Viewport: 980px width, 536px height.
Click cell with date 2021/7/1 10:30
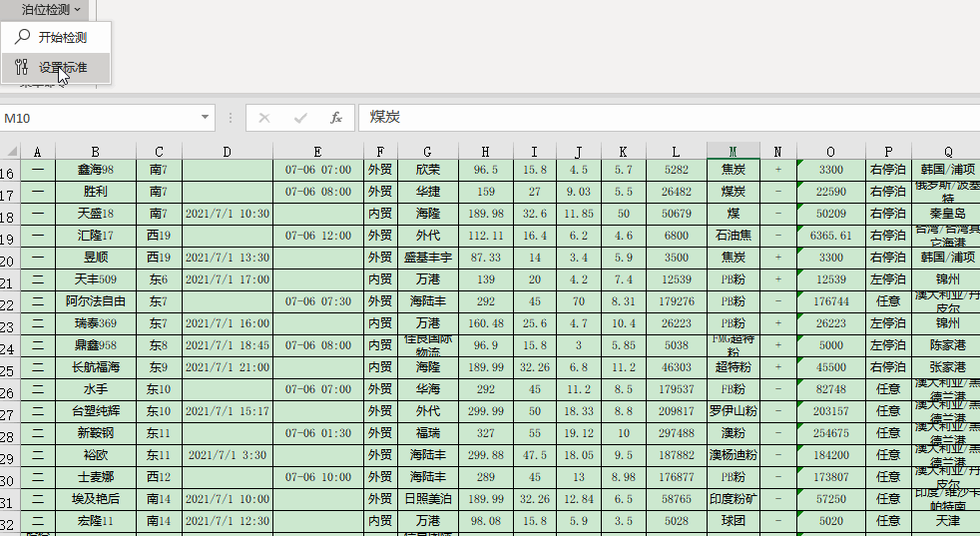coord(228,214)
